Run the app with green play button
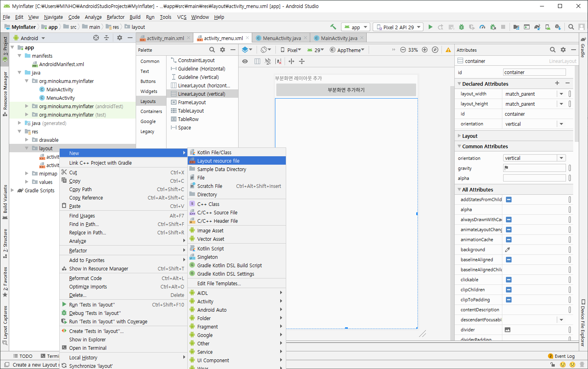The image size is (588, 369). coord(430,27)
